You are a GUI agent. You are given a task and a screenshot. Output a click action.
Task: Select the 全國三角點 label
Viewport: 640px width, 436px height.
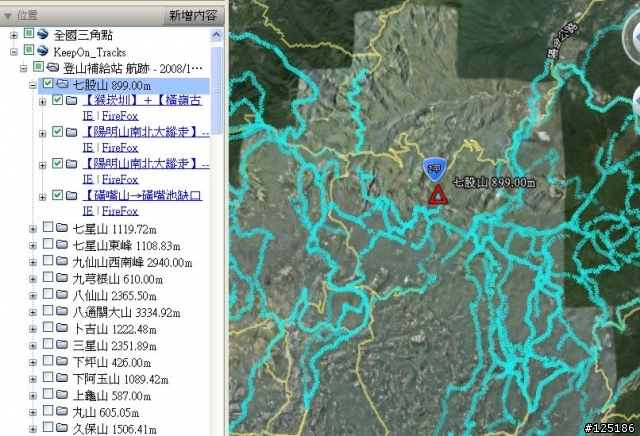tap(83, 35)
